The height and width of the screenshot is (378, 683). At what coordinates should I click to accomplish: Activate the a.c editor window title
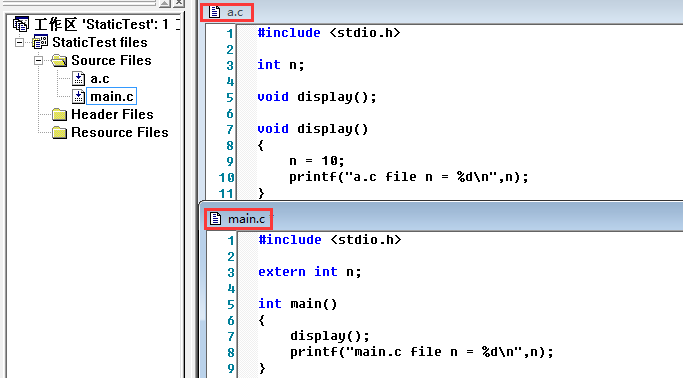235,12
